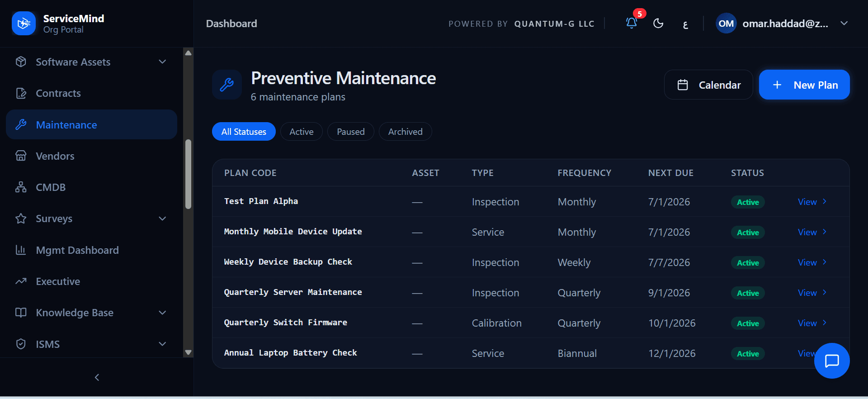Open notifications bell icon

point(632,23)
